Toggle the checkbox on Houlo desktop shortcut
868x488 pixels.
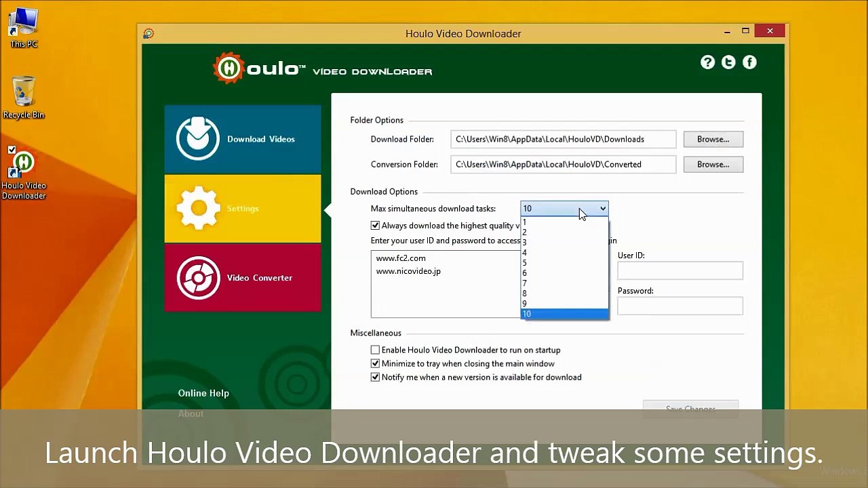(12, 150)
